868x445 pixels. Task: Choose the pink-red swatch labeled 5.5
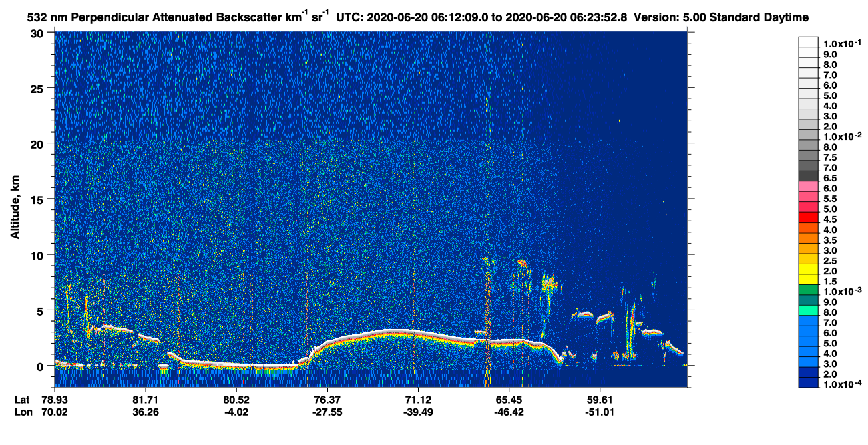pos(808,197)
